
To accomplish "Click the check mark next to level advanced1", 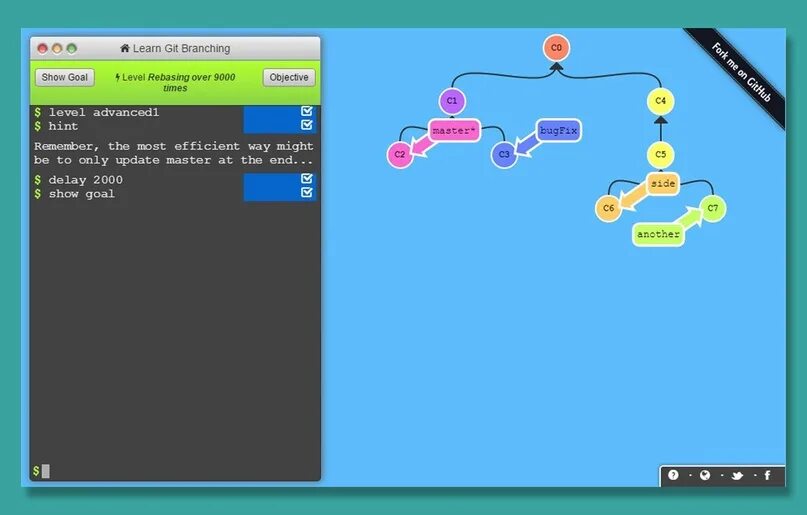I will click(x=307, y=111).
